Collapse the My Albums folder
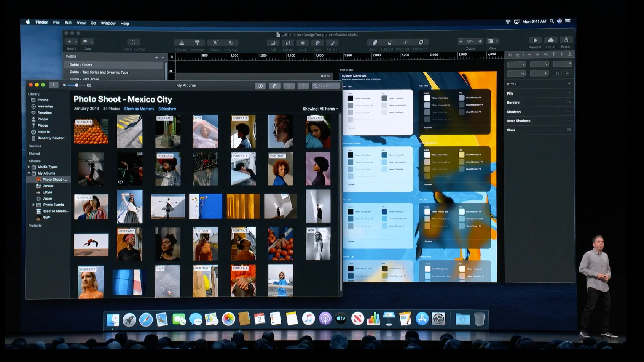The width and height of the screenshot is (644, 362). (29, 173)
